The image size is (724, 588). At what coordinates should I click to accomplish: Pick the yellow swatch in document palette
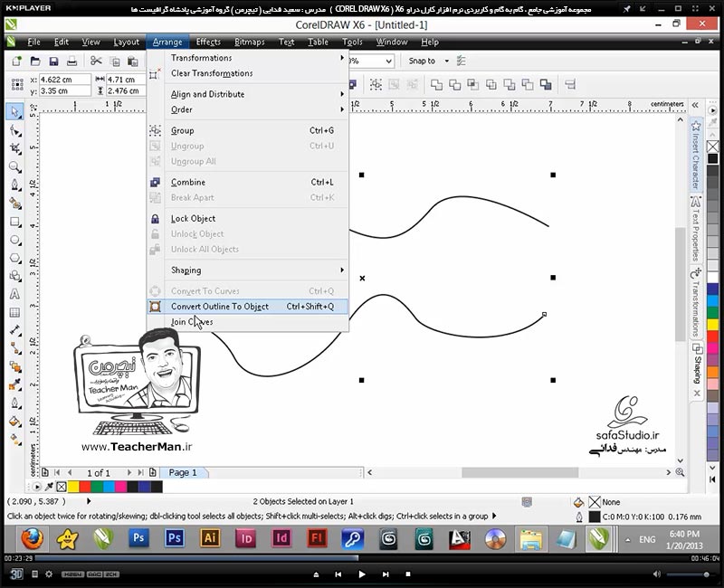click(x=73, y=487)
